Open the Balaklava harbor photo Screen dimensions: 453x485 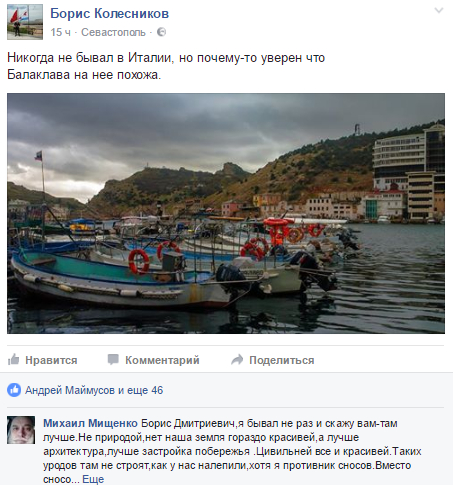click(x=226, y=213)
